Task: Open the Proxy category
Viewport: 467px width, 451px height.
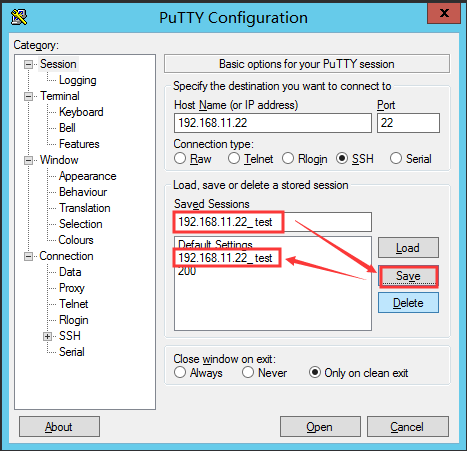Action: coord(72,288)
